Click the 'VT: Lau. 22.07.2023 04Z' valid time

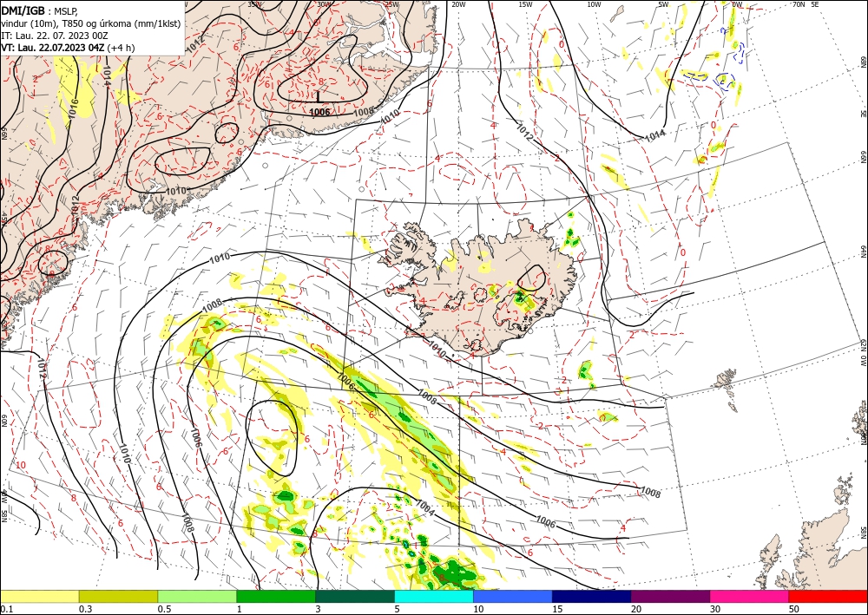point(53,48)
